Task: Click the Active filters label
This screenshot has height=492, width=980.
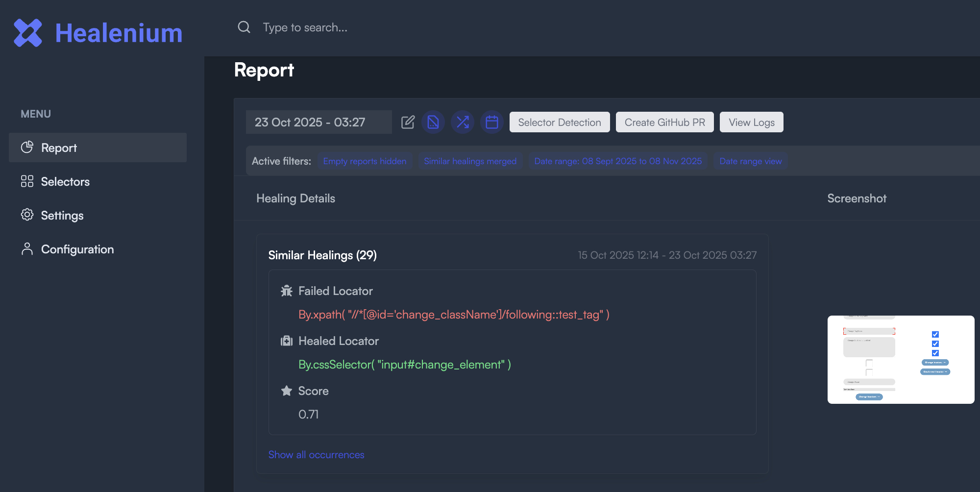Action: (281, 161)
